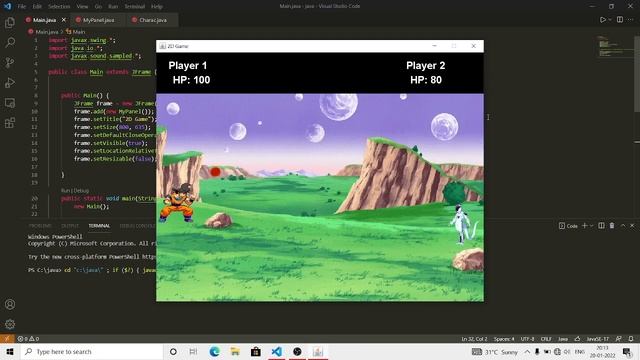The width and height of the screenshot is (640, 360).
Task: Open the Selection menu
Action: [x=59, y=7]
